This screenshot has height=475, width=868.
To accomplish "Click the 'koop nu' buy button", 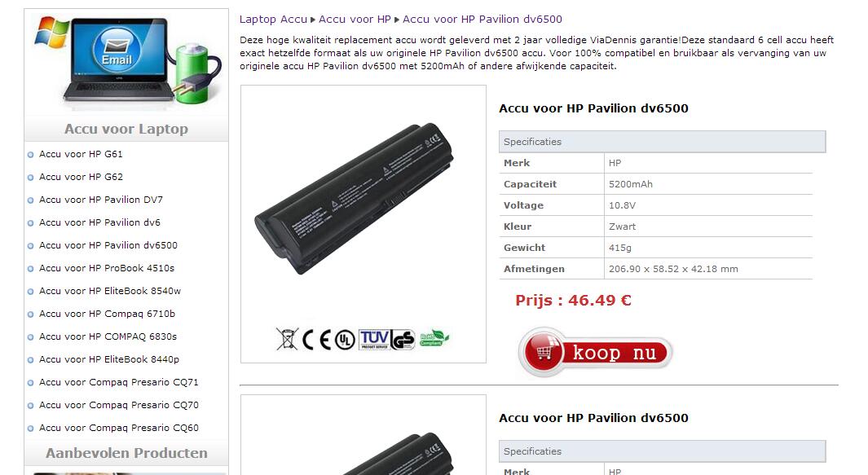I will click(596, 352).
